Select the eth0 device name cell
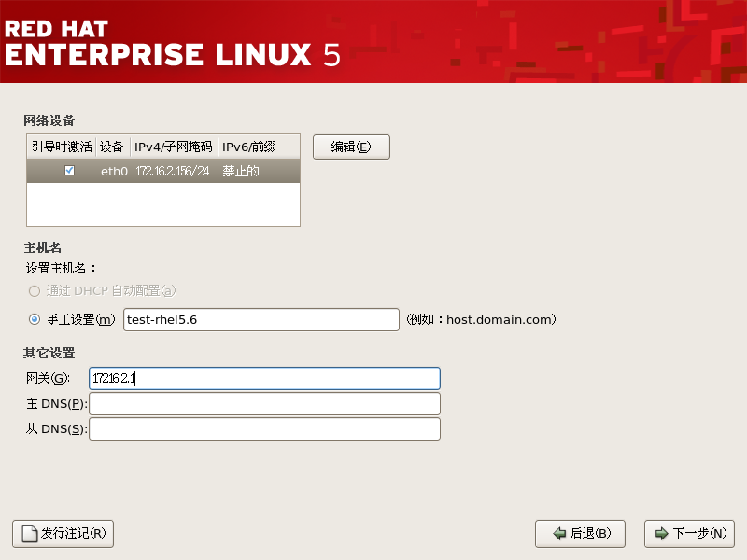 tap(114, 171)
